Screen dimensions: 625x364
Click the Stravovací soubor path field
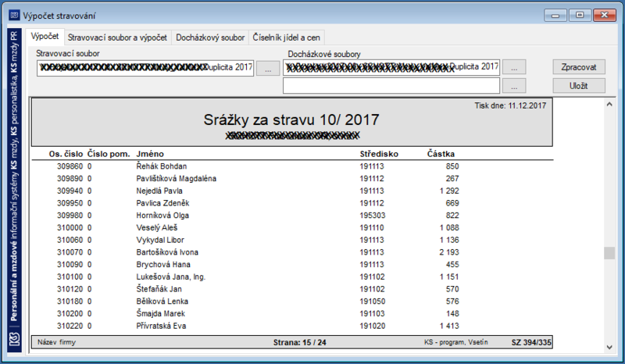point(145,68)
